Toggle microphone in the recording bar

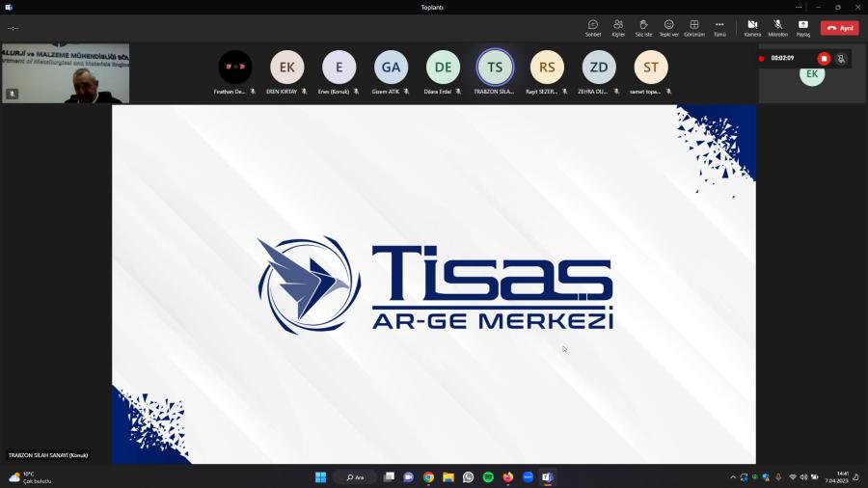[x=841, y=59]
